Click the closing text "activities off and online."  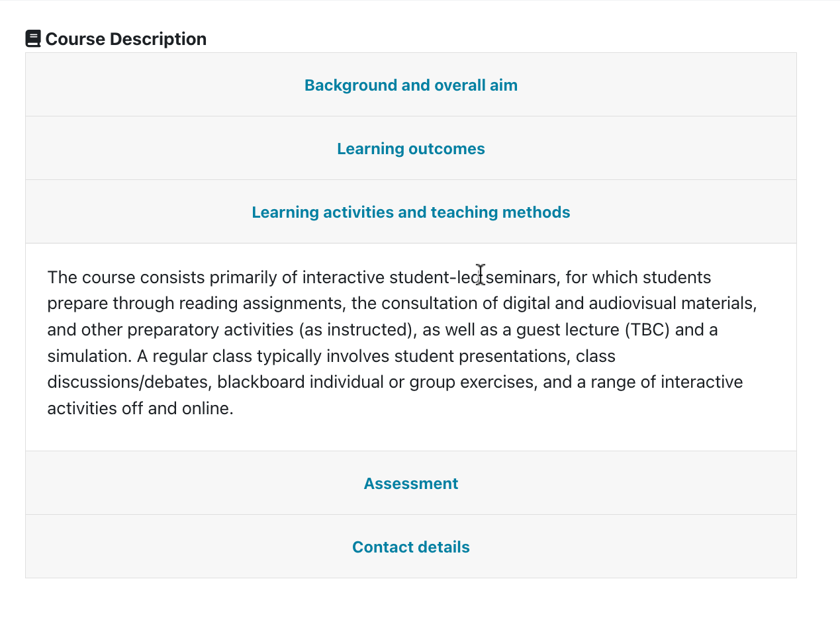pos(140,408)
